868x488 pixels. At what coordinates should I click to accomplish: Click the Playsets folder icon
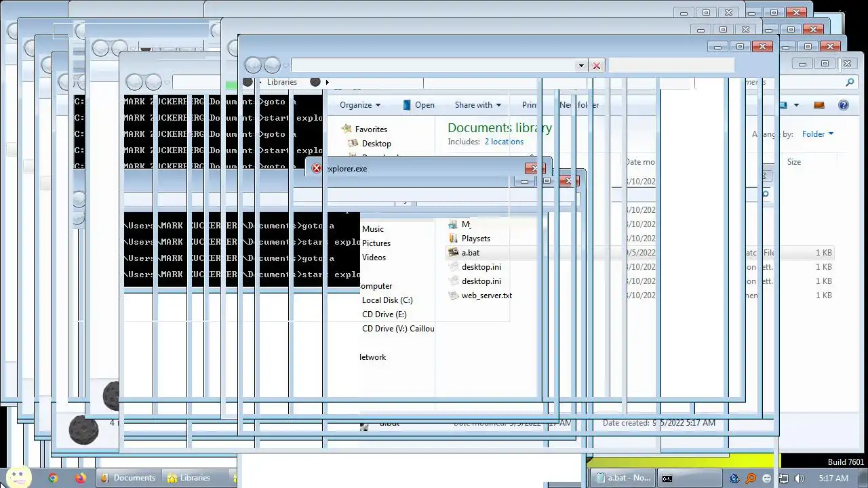pos(454,239)
